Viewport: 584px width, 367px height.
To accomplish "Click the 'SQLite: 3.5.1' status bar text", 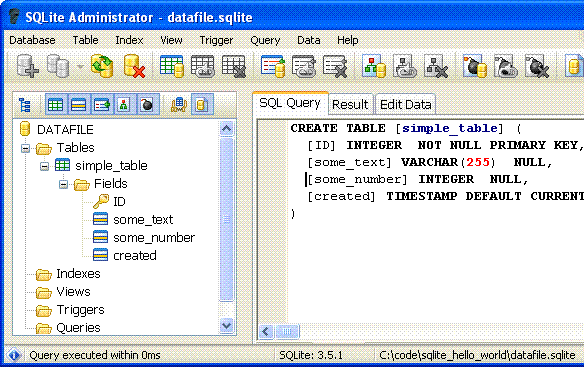I will point(311,355).
